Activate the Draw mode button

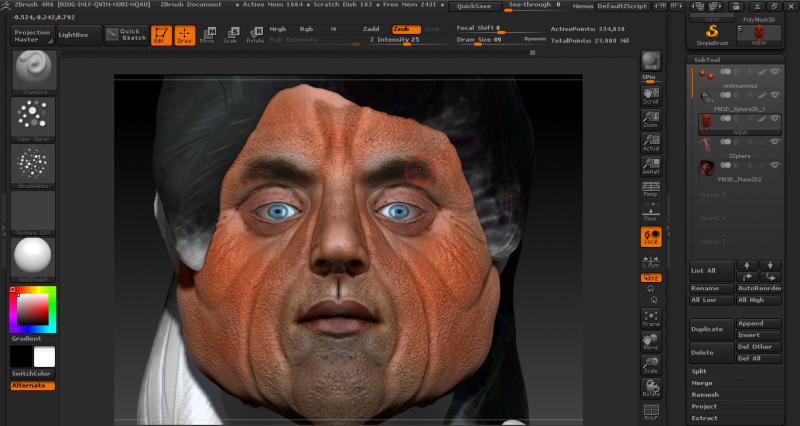pyautogui.click(x=185, y=35)
